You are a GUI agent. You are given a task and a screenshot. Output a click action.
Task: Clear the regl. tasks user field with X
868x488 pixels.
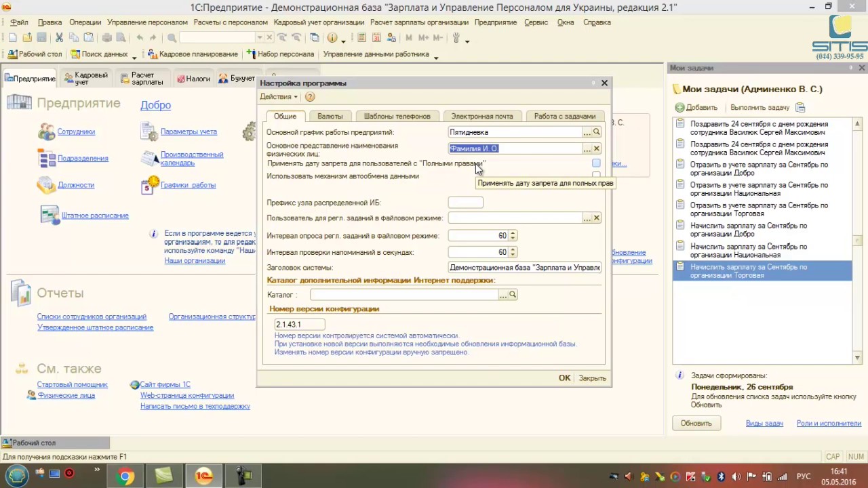597,218
